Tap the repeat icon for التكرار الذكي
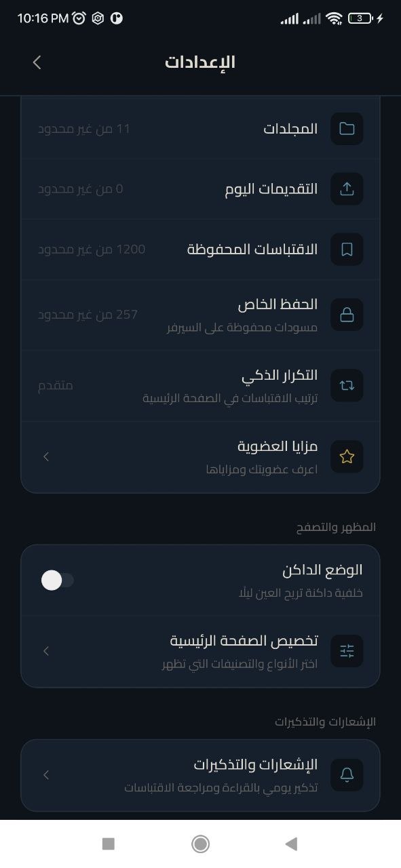The width and height of the screenshot is (401, 868). pos(347,385)
